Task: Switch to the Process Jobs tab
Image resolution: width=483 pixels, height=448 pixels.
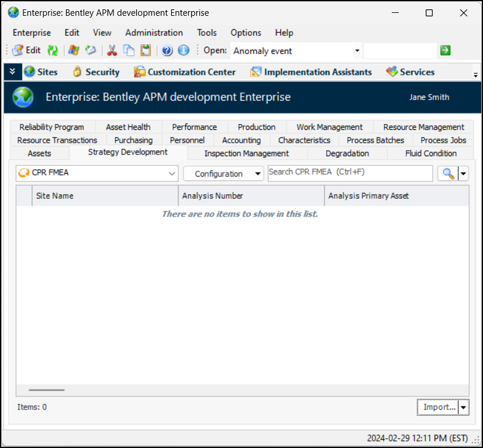Action: point(443,140)
